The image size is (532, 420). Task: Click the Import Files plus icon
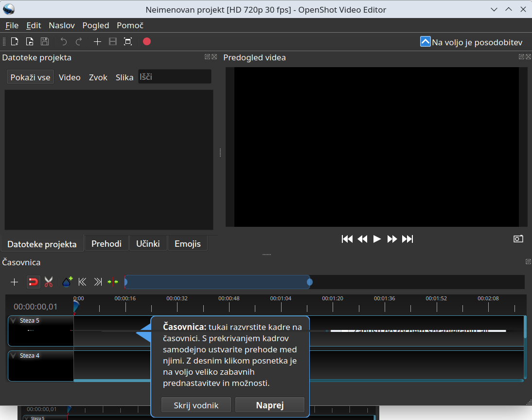tap(97, 42)
